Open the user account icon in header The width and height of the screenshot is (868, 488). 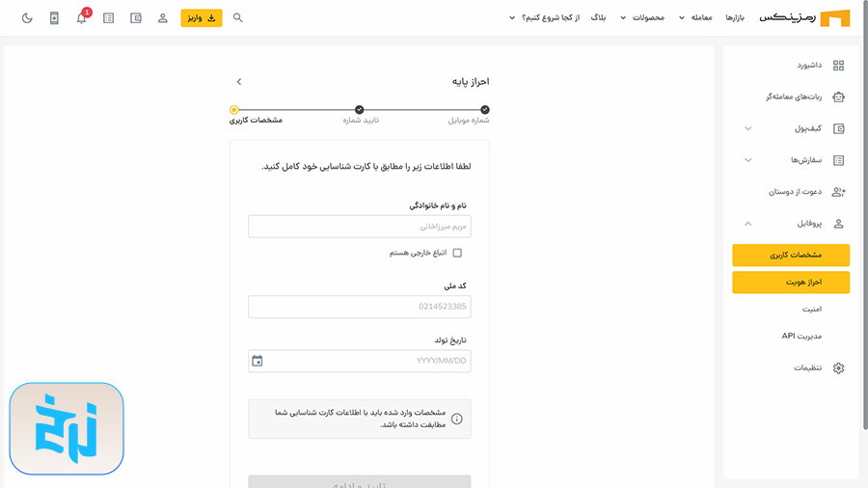pyautogui.click(x=163, y=17)
